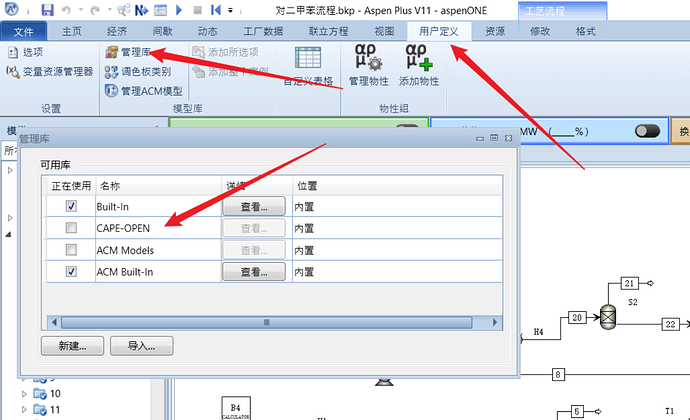
Task: Click the library list scroll-right arrow
Action: click(495, 322)
